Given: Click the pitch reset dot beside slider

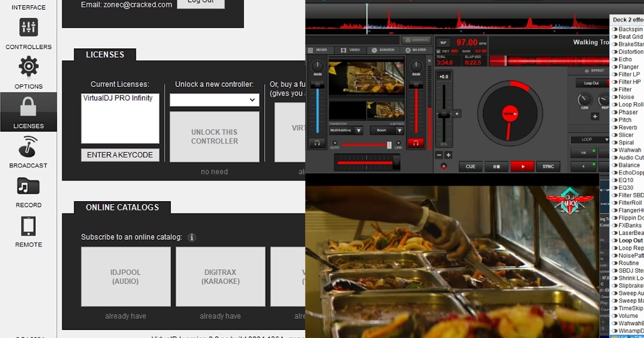Looking at the screenshot, I should (x=457, y=113).
